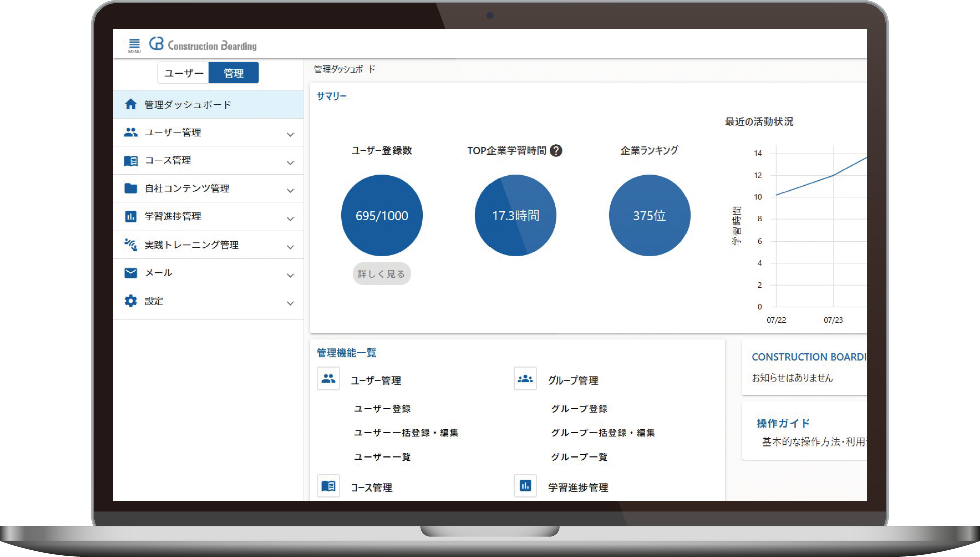Click the コース管理 book icon in 管理機能一覧
Viewport: 980px width, 557px height.
point(328,486)
